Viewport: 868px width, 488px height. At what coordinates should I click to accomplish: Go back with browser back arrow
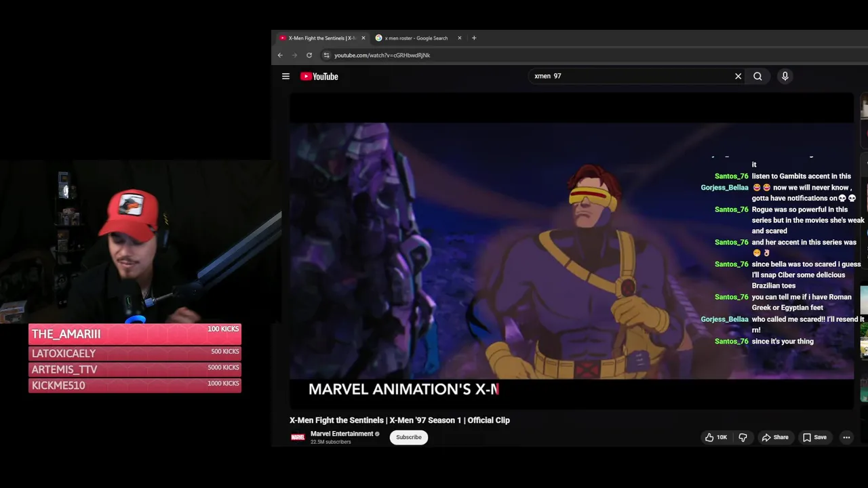click(280, 56)
